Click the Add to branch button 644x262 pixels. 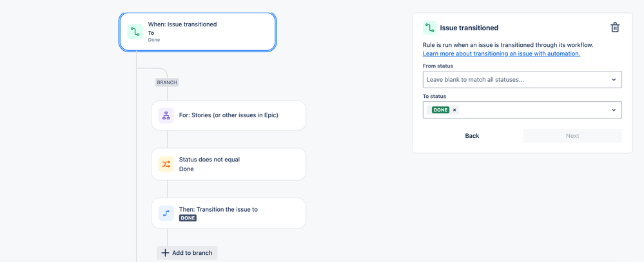pos(187,253)
